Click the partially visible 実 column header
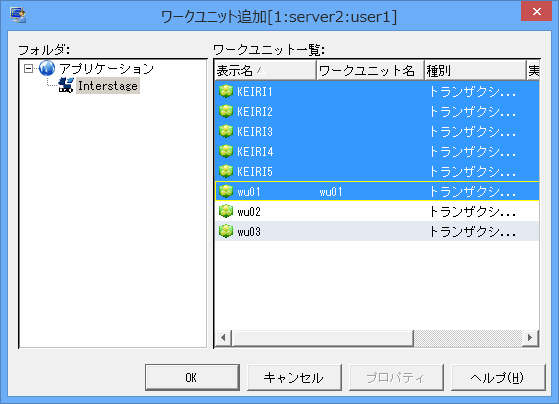The image size is (559, 404). tap(533, 71)
